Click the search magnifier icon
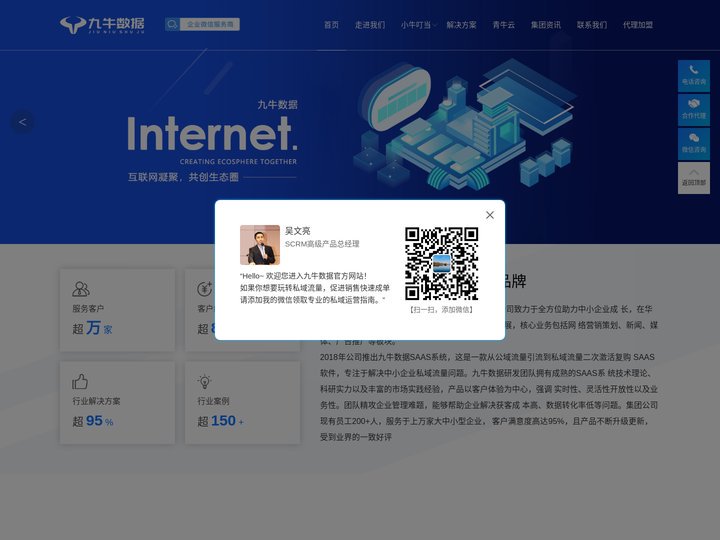 coord(172,24)
